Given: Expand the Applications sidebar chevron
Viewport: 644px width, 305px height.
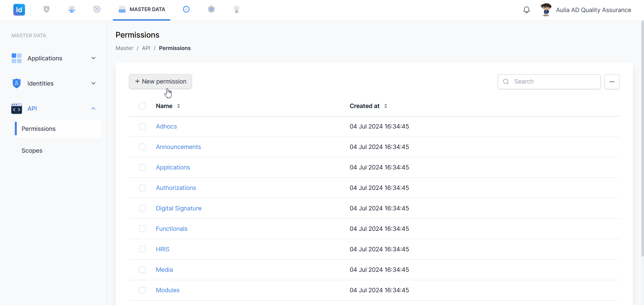Looking at the screenshot, I should [93, 58].
